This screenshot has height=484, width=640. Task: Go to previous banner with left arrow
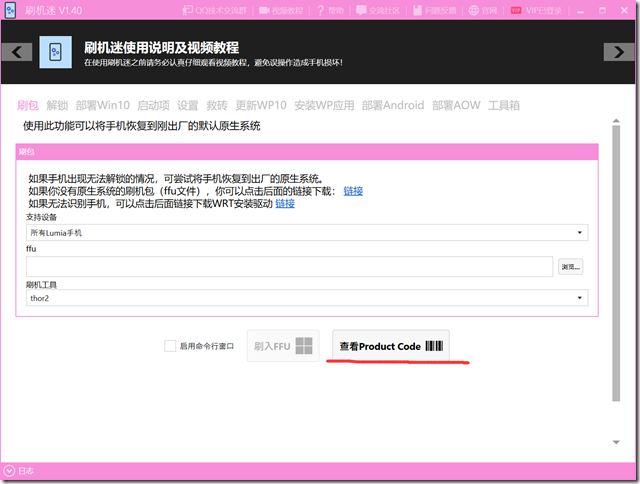[x=12, y=52]
